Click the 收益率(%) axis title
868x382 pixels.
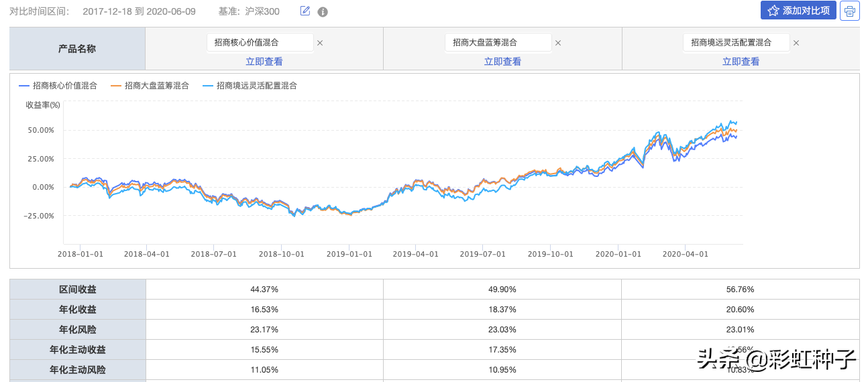pos(43,105)
